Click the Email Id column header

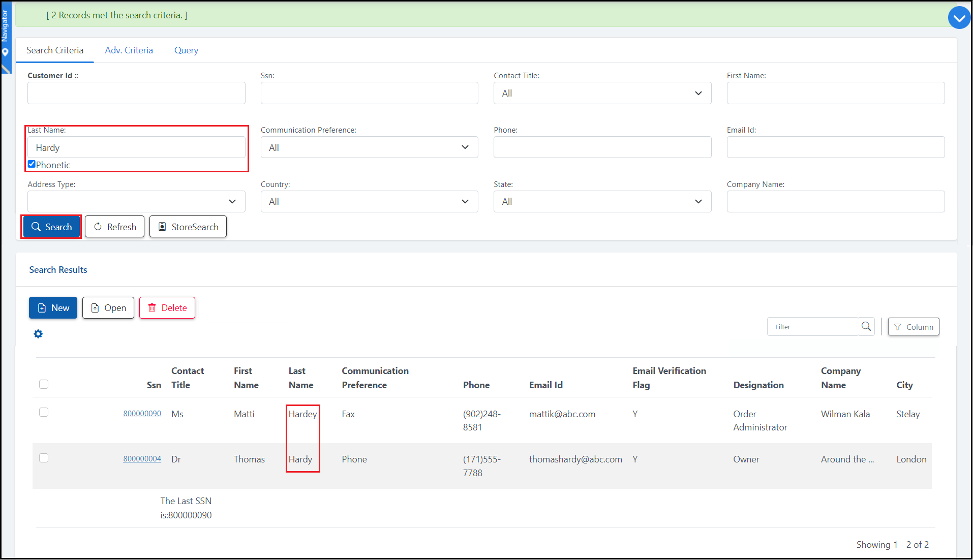pos(546,385)
